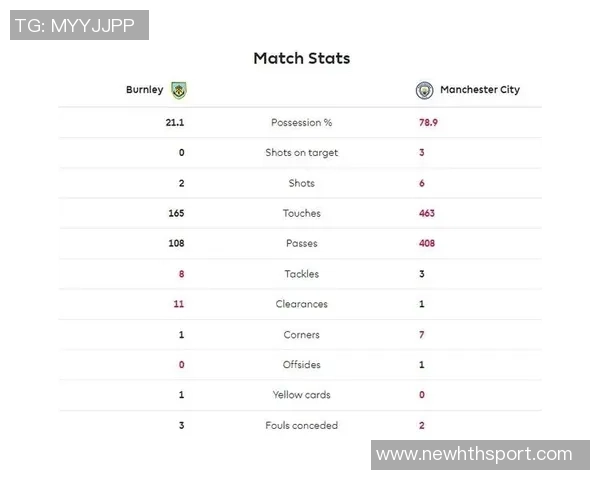The image size is (600, 480).
Task: Click Manchester City's 463 touches value
Action: (427, 213)
